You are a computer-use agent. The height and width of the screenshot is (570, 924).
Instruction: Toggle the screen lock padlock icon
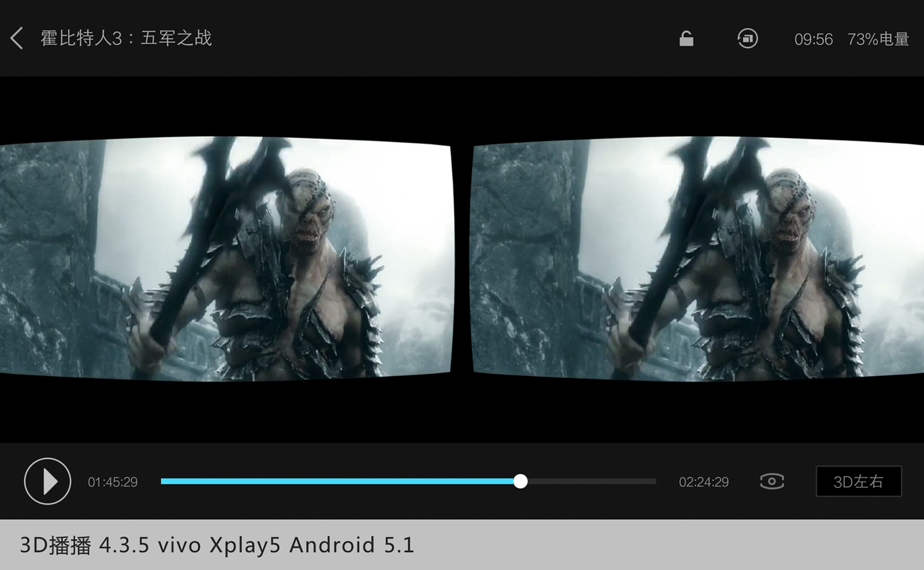[686, 39]
